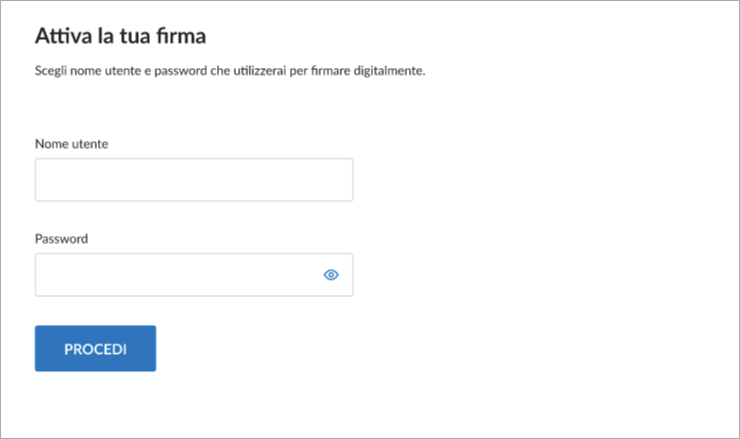Viewport: 740px width, 439px height.
Task: Click the eye icon beside Password input
Action: coord(331,275)
